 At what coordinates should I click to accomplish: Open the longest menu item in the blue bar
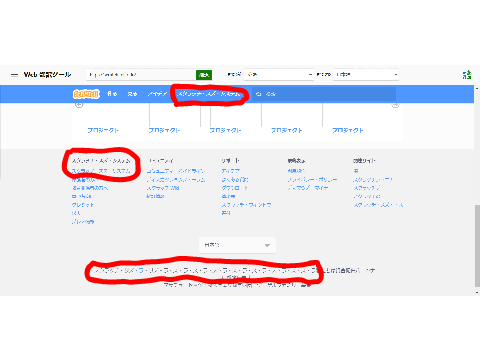pyautogui.click(x=209, y=94)
